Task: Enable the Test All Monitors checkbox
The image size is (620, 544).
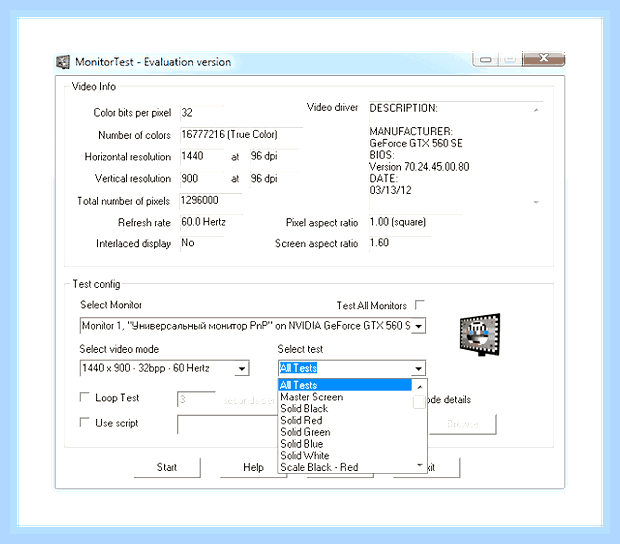Action: click(x=420, y=305)
